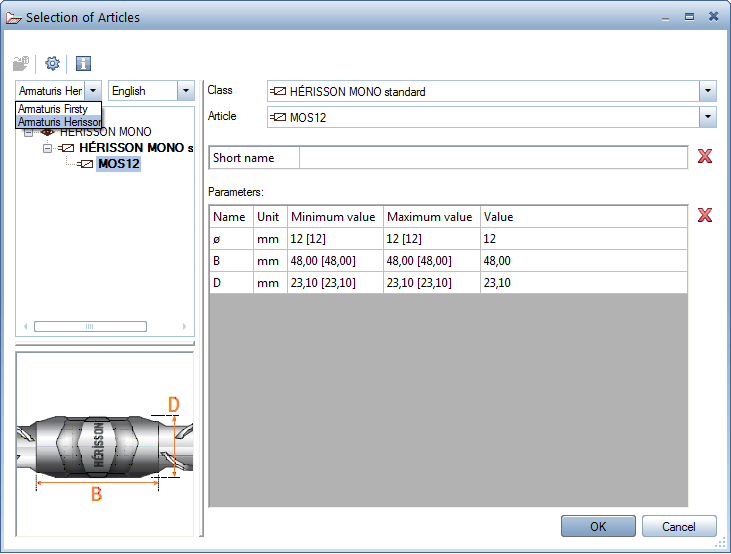Click red X beside Parameters table
This screenshot has width=731, height=554.
coord(705,215)
